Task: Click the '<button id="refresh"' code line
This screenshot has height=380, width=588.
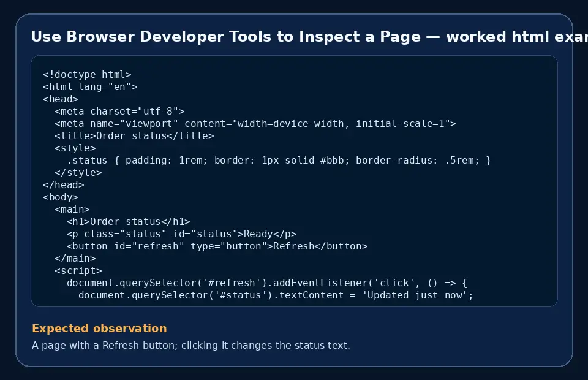Action: [x=217, y=246]
